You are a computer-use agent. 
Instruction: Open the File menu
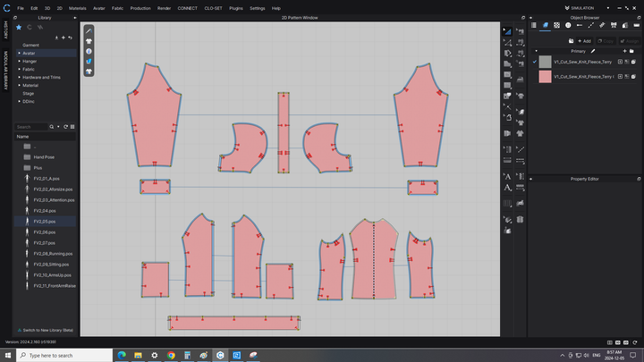tap(21, 8)
